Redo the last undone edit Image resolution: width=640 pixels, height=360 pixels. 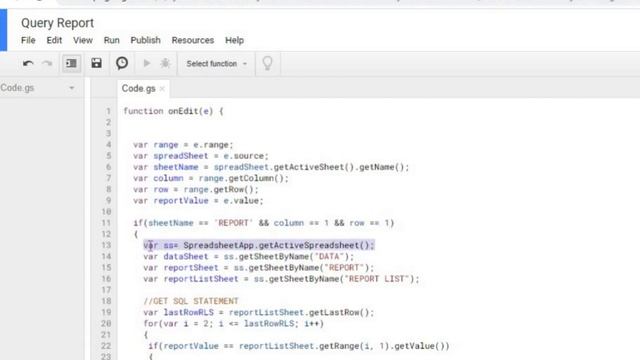point(47,63)
